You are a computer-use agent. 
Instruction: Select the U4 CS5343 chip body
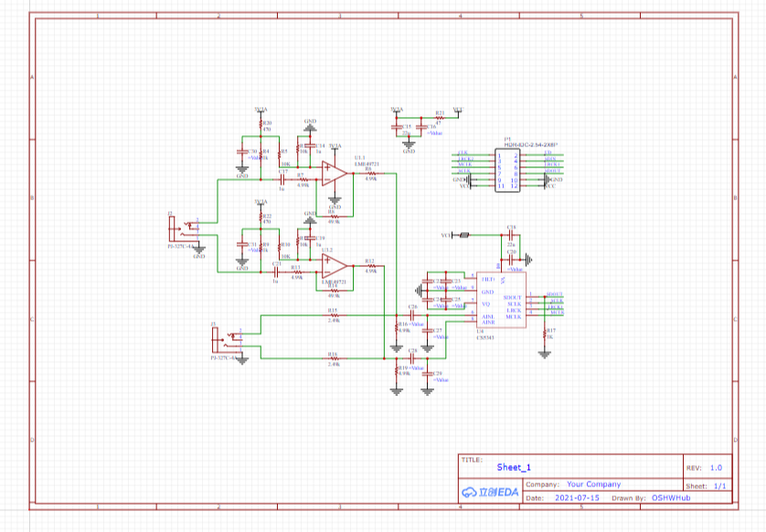coord(501,300)
